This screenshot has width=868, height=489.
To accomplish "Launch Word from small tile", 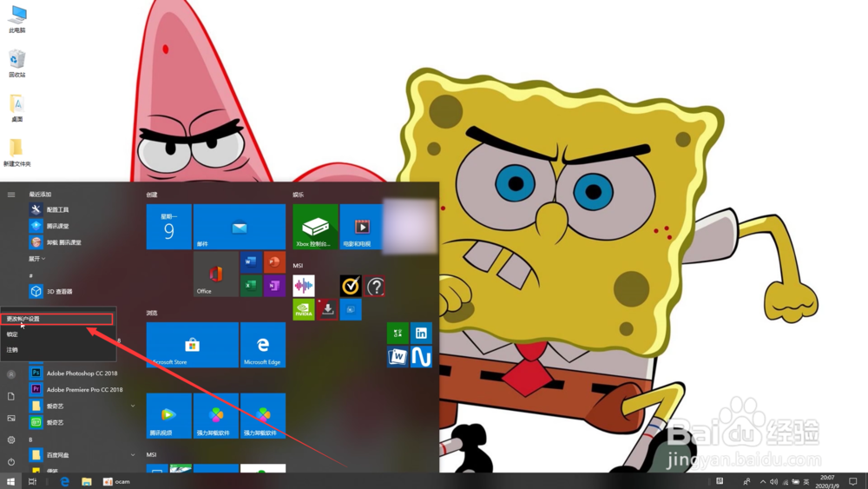I will [251, 262].
